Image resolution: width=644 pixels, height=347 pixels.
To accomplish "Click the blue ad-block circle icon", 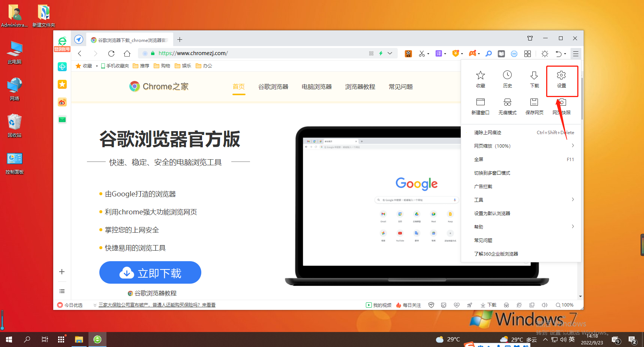I will (514, 54).
